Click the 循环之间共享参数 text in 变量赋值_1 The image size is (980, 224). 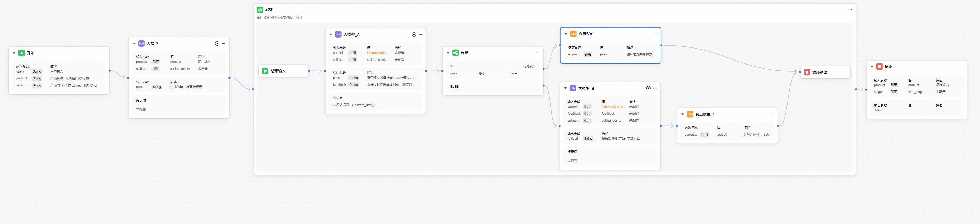[x=756, y=135]
